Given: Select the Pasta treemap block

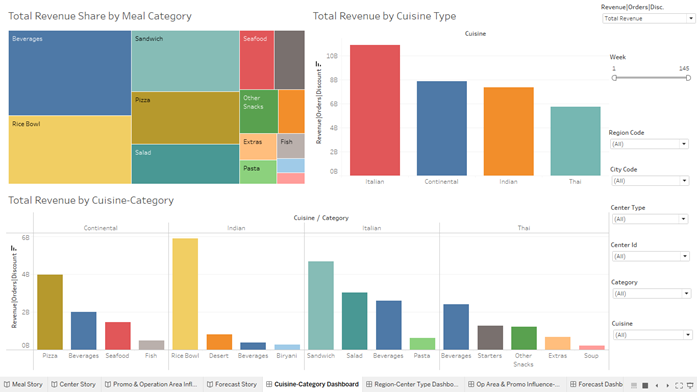Looking at the screenshot, I should (x=258, y=172).
